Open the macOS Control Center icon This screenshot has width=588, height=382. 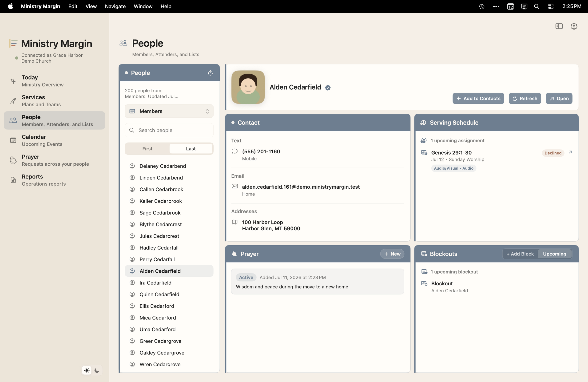coord(551,6)
